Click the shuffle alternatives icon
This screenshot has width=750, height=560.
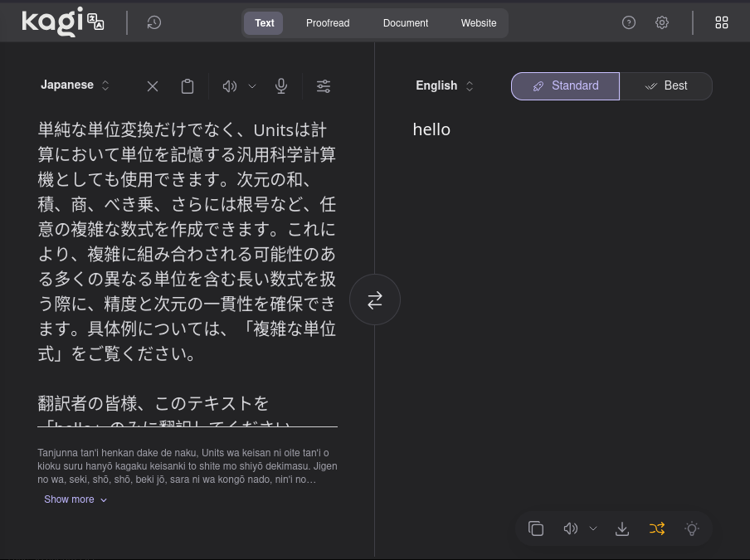pos(657,528)
